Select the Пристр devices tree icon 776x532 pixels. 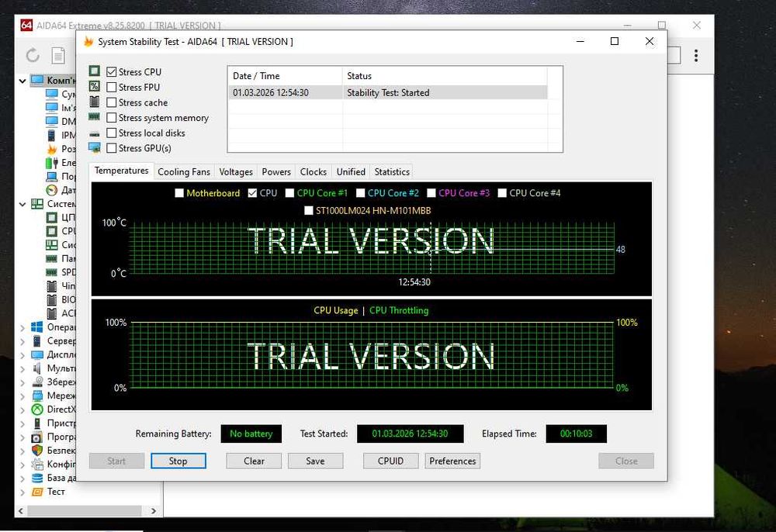[37, 423]
